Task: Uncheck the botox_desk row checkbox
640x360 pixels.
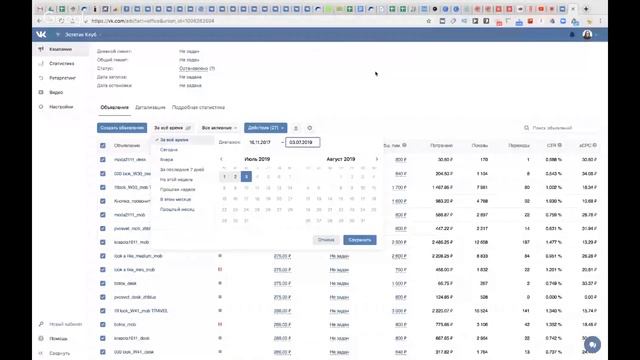Action: (x=103, y=283)
